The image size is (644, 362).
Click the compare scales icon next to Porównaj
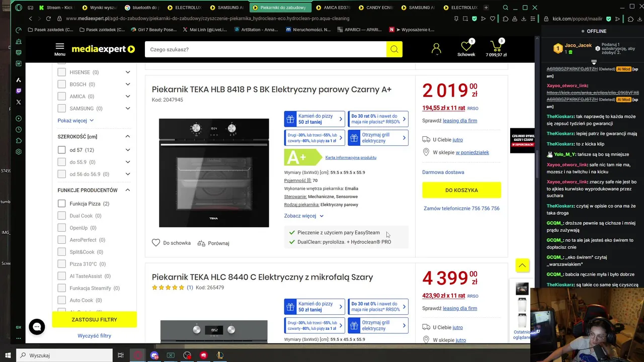tap(201, 243)
